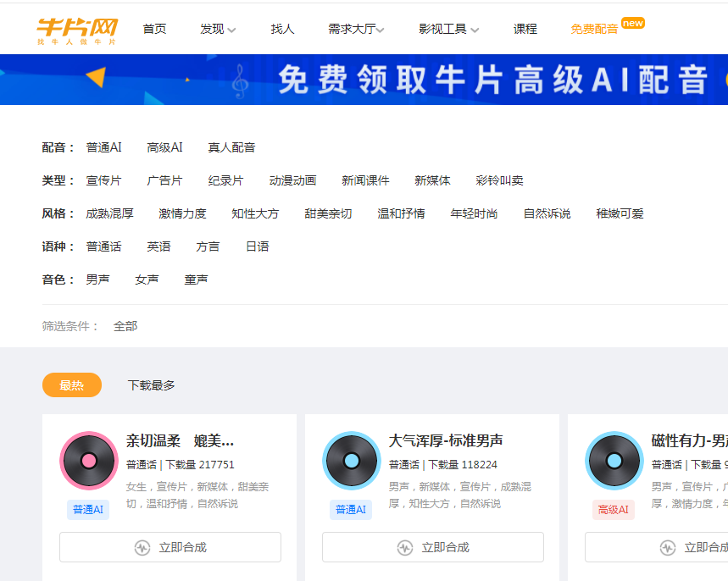Expand the 发现 dropdown menu
This screenshot has height=581, width=728.
point(218,30)
